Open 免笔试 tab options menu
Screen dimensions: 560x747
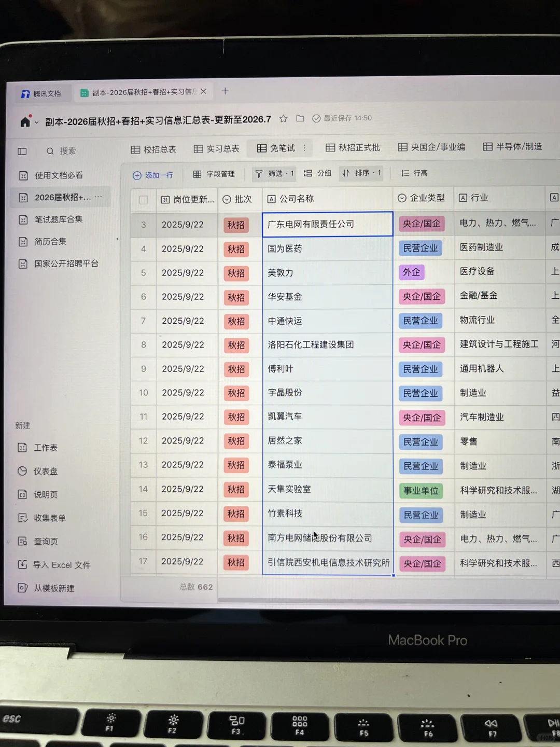[x=304, y=148]
